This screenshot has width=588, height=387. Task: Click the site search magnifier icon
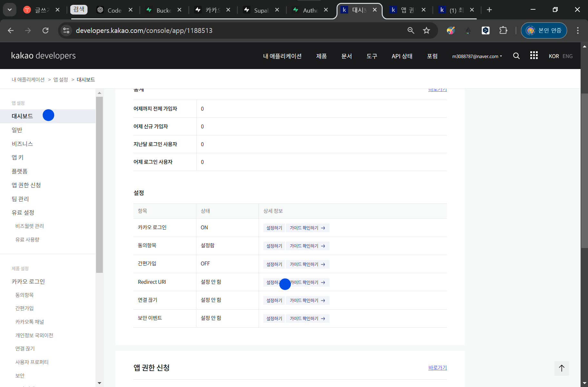(516, 56)
